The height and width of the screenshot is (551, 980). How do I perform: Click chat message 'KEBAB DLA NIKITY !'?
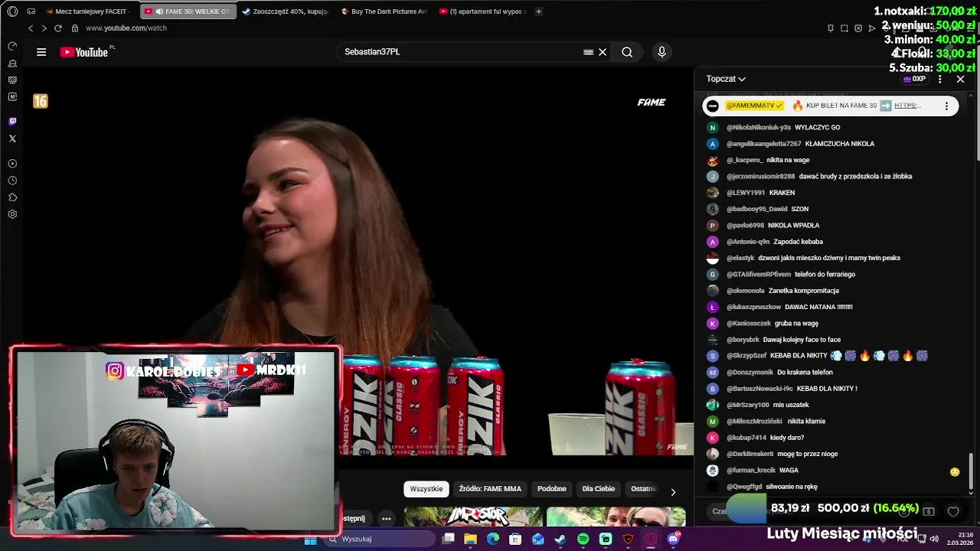[827, 389]
